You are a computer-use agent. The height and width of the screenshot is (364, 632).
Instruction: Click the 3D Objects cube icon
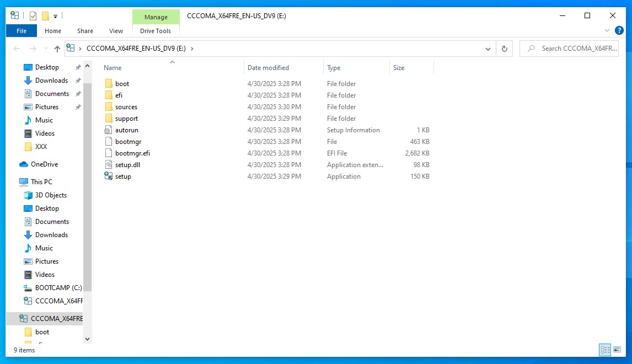click(28, 195)
